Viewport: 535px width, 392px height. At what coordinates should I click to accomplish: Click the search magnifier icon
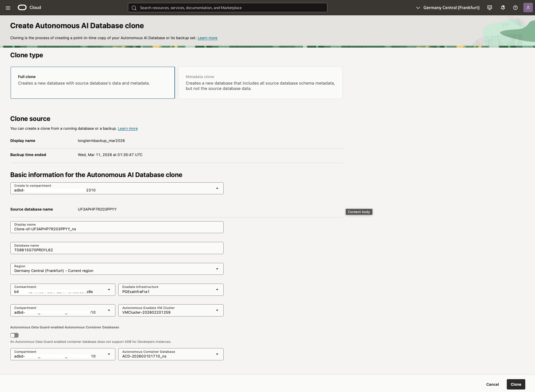134,8
